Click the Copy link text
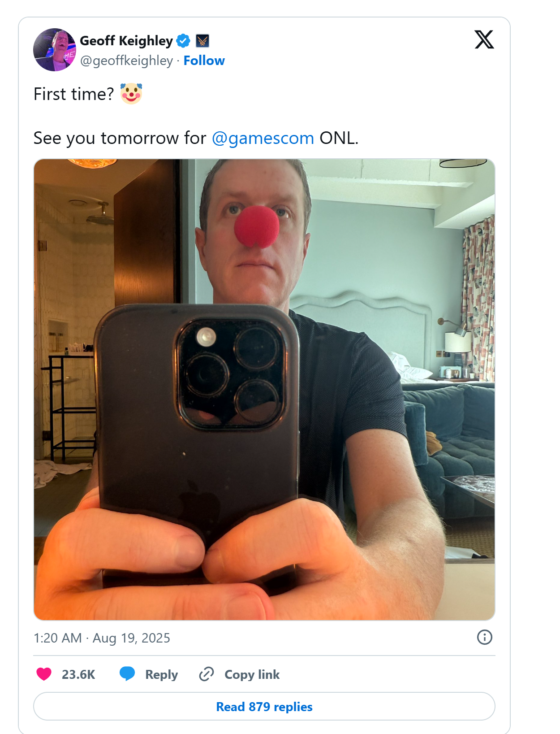 point(252,674)
